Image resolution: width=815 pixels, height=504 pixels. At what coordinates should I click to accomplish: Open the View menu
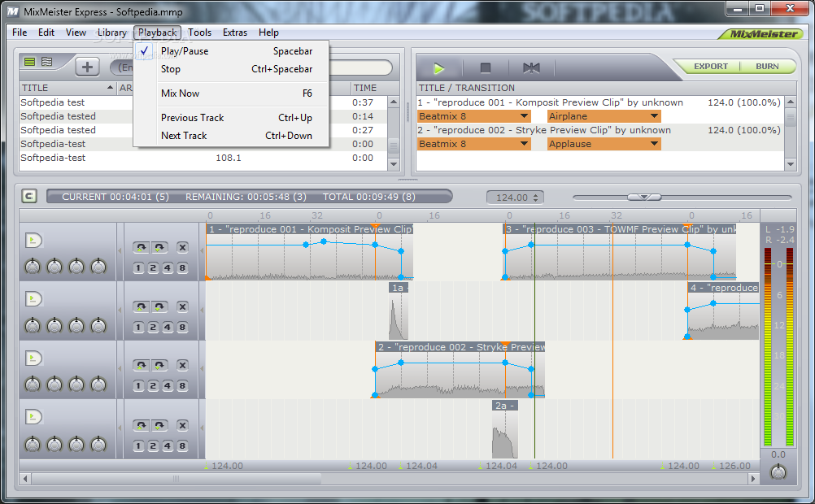point(76,33)
